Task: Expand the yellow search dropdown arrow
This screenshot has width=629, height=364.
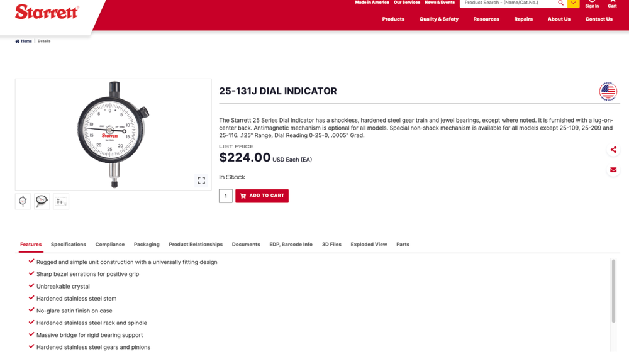Action: [573, 3]
